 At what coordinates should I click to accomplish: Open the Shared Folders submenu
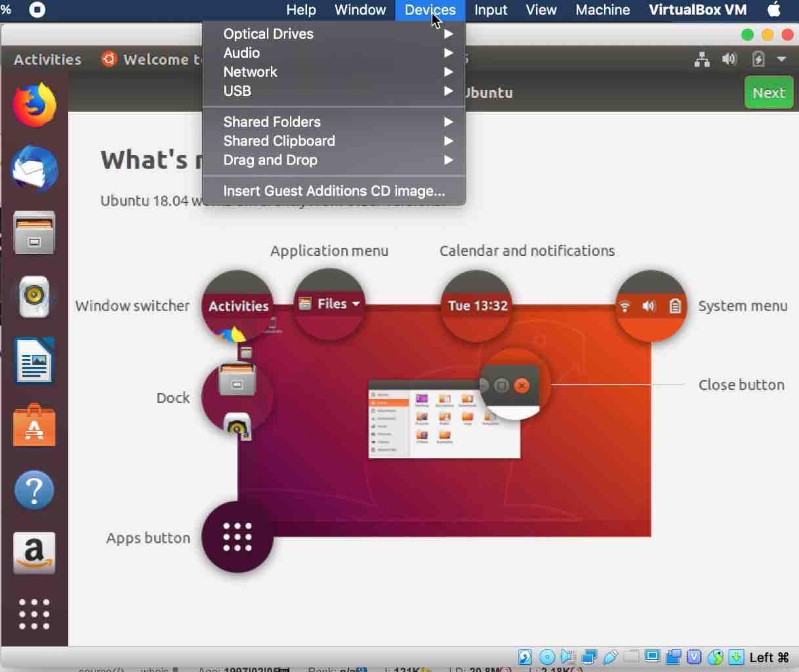point(334,122)
